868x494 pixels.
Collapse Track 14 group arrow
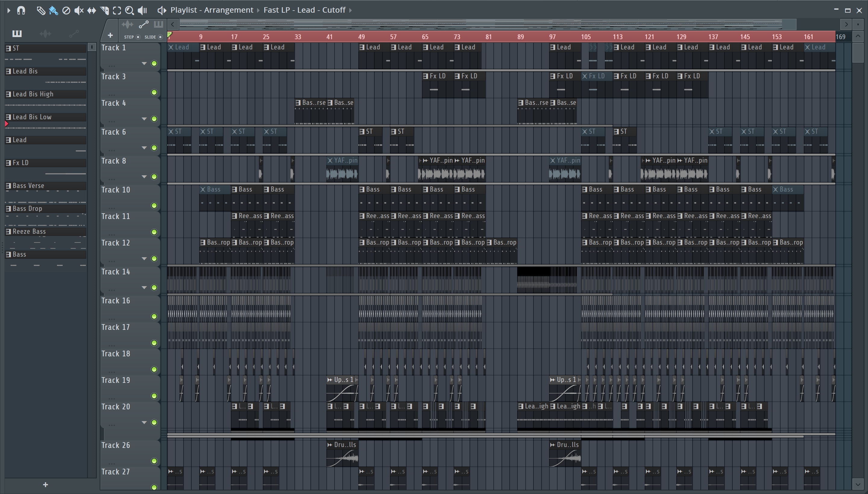(x=144, y=287)
